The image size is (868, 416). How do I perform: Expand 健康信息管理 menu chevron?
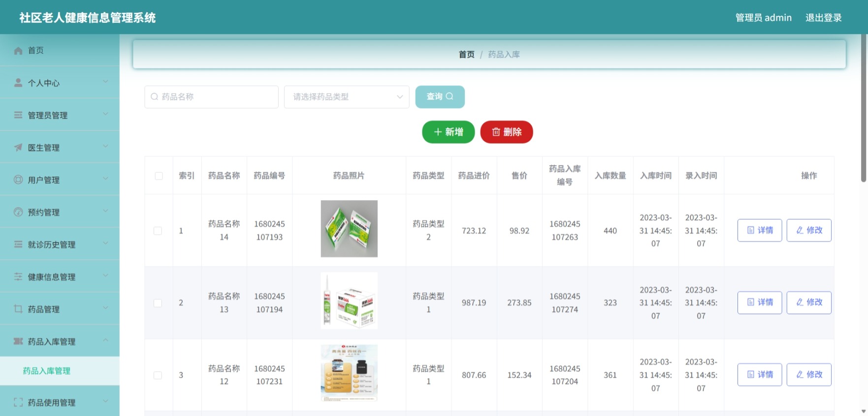[x=105, y=276]
